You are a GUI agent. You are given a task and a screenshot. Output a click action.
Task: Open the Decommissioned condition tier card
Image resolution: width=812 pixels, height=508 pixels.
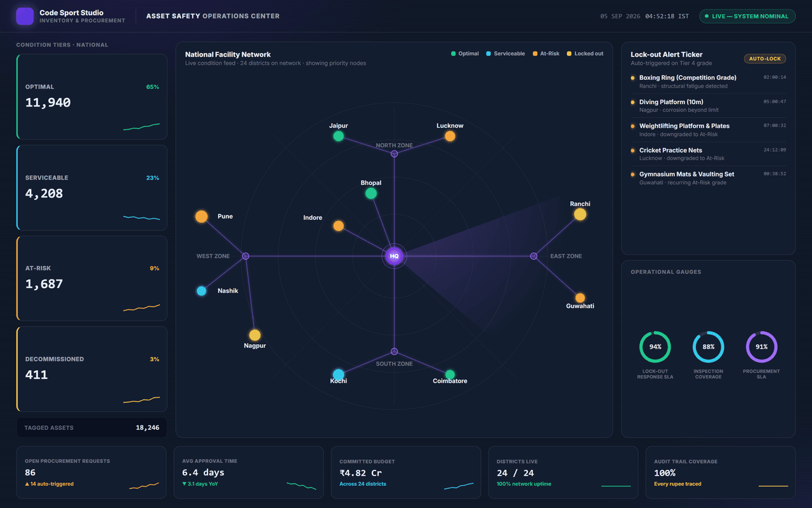click(92, 369)
